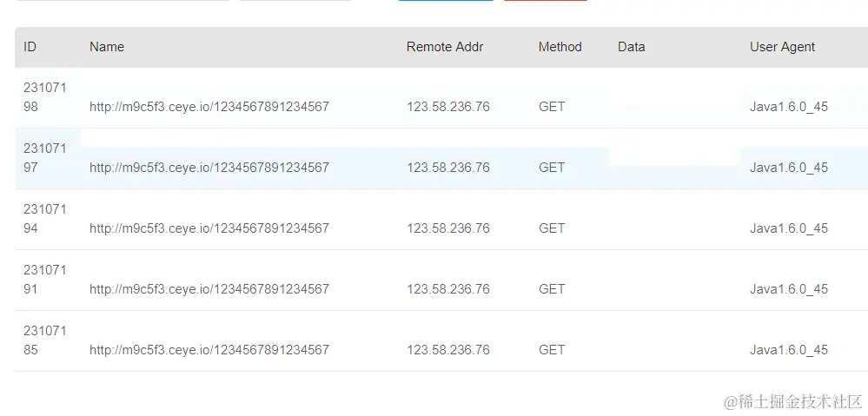Select the ID cell reading 231071 94

[45, 219]
